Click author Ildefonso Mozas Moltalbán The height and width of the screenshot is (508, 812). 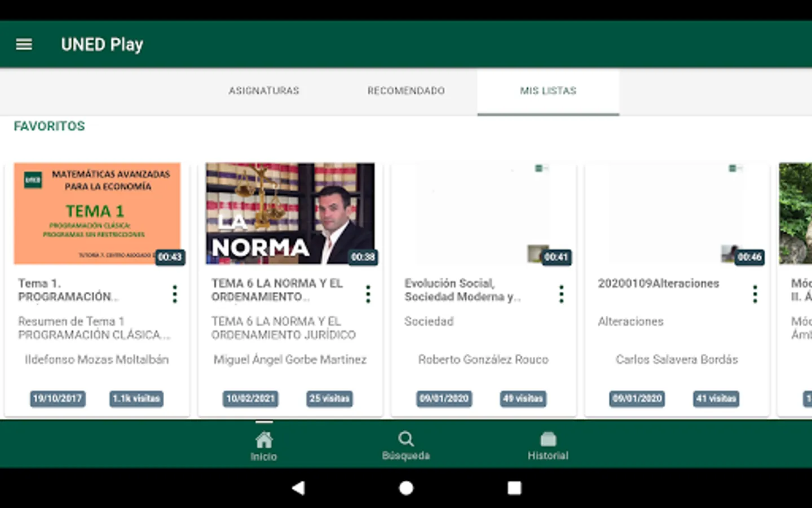point(97,360)
